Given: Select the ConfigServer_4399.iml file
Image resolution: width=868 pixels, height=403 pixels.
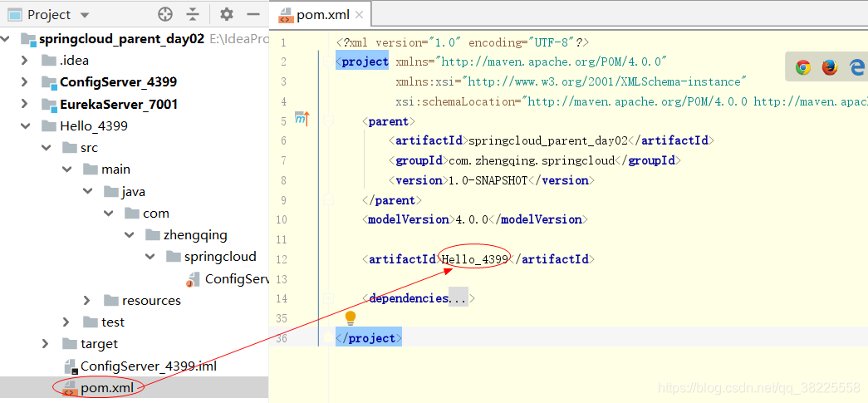Looking at the screenshot, I should point(149,366).
